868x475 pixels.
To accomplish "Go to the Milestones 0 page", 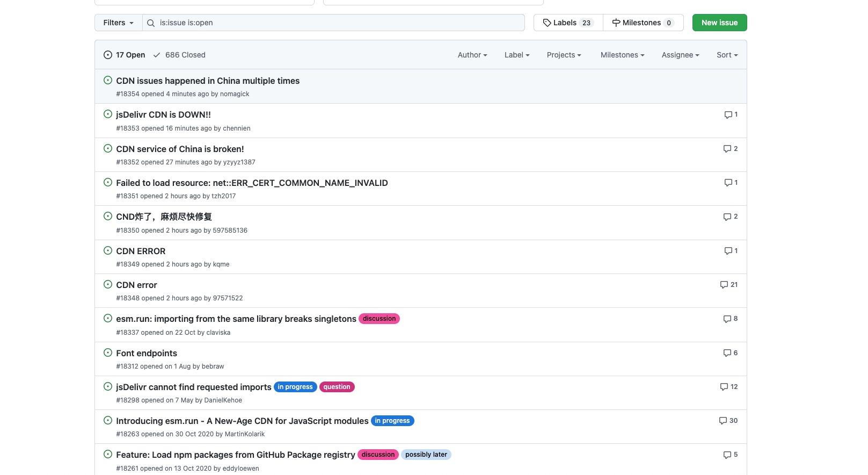I will [643, 23].
